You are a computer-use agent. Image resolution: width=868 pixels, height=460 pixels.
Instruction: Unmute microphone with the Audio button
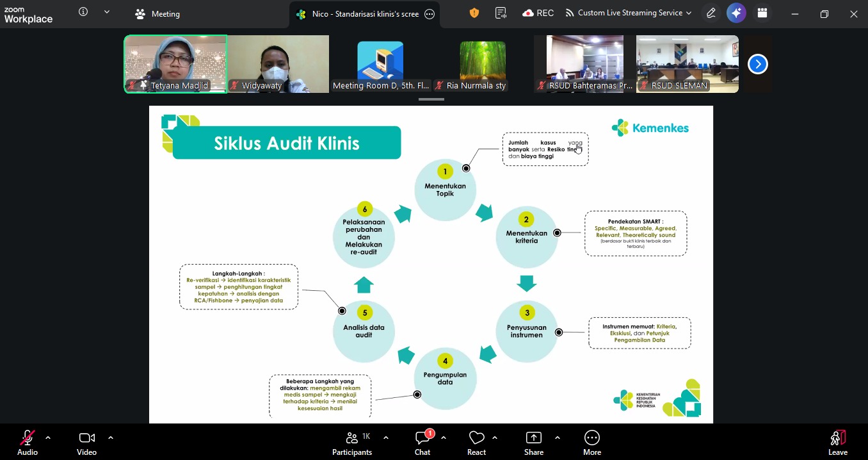click(27, 442)
